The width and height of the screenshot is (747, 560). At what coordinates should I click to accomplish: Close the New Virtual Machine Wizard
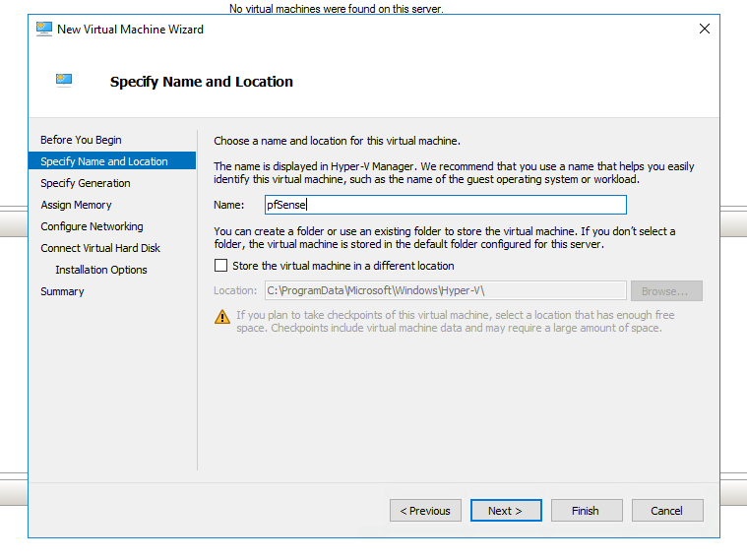[704, 29]
